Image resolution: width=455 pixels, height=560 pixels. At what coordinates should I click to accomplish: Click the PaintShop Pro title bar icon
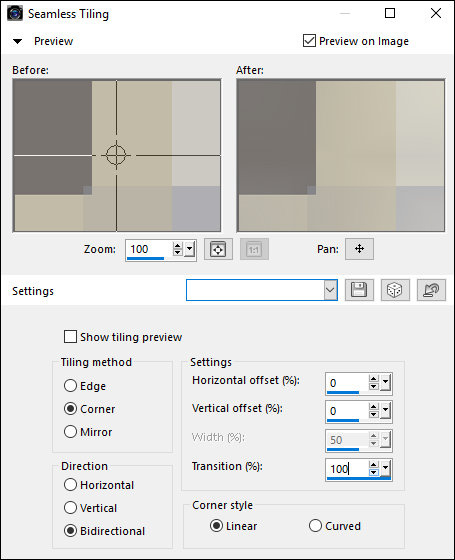click(x=15, y=14)
